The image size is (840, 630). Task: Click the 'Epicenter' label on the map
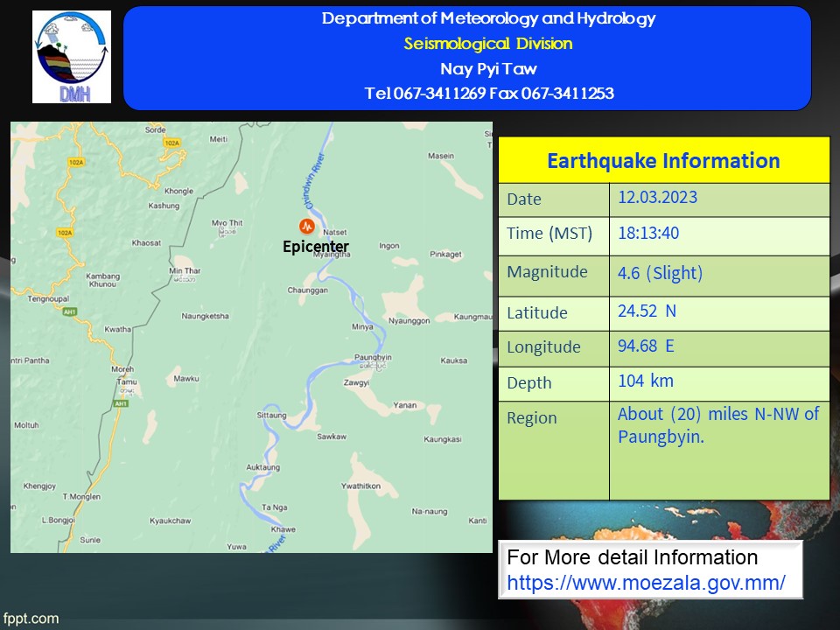point(316,247)
